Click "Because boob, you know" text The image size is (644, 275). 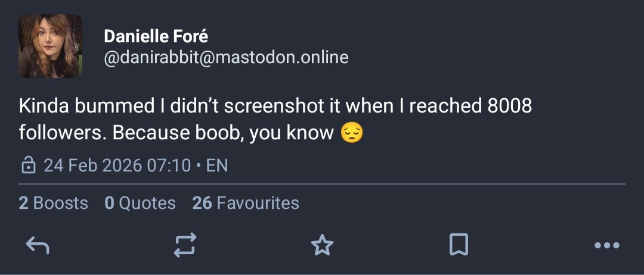click(x=222, y=132)
